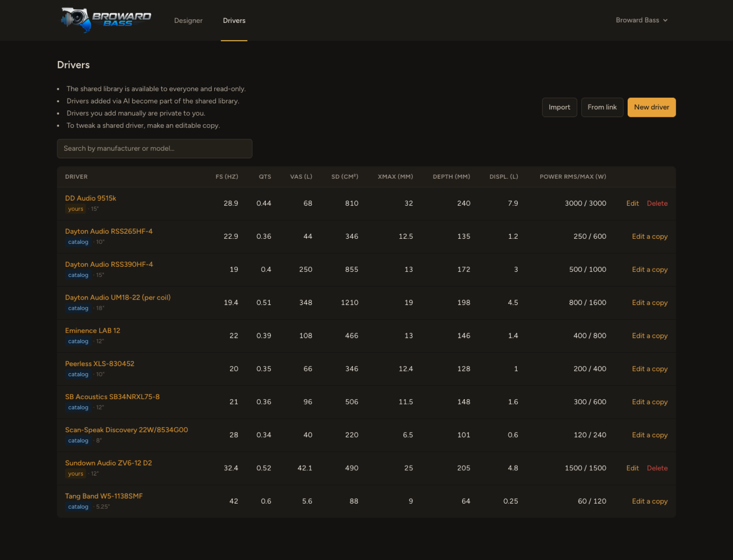Open Dayton Audio RSS265HF-4 driver name
The width and height of the screenshot is (733, 560).
(109, 231)
